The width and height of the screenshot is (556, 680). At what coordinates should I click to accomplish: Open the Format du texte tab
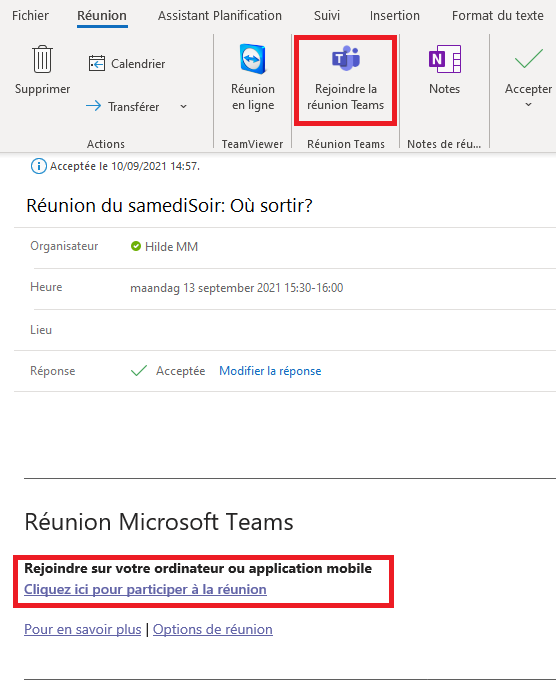pos(498,16)
